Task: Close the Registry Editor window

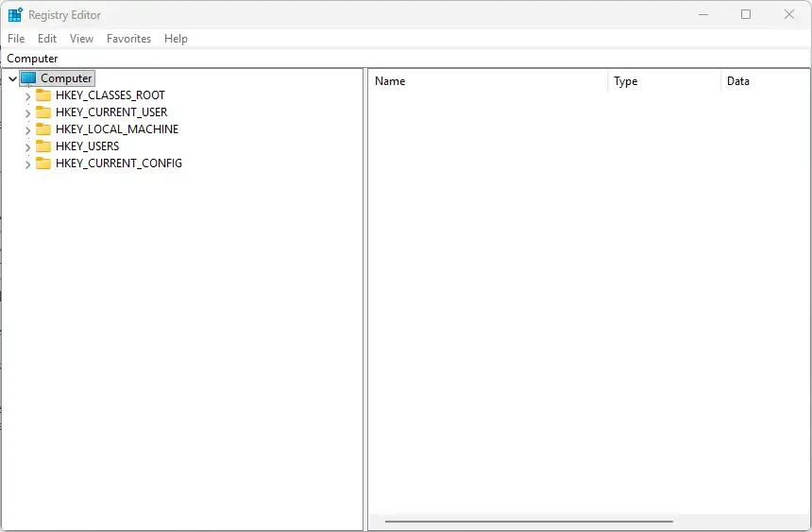Action: tap(789, 14)
